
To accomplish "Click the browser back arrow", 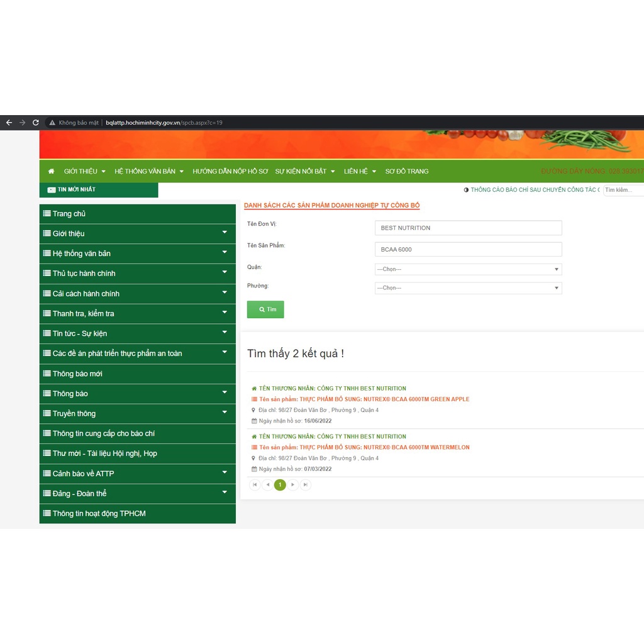I will pos(9,123).
